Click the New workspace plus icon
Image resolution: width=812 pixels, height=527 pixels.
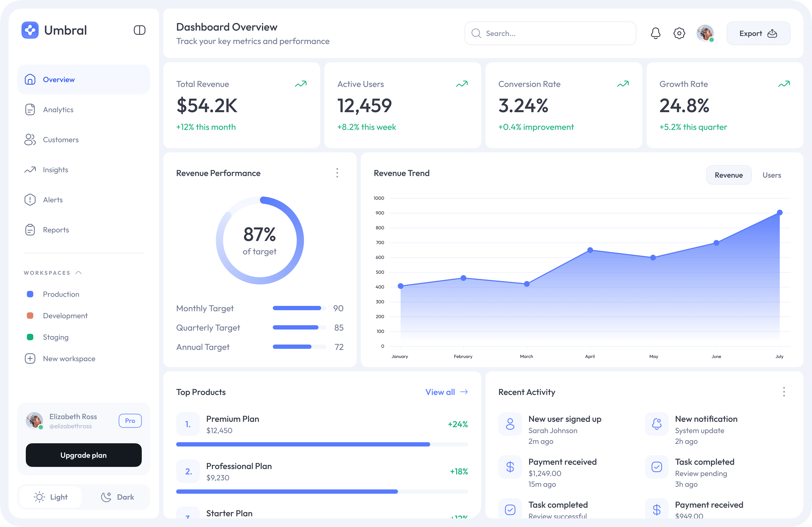click(30, 359)
